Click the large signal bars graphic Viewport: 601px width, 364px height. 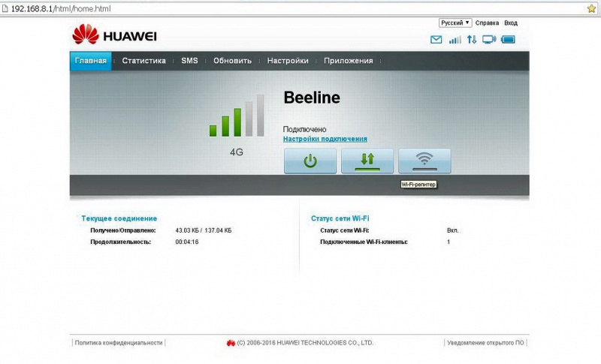[237, 116]
